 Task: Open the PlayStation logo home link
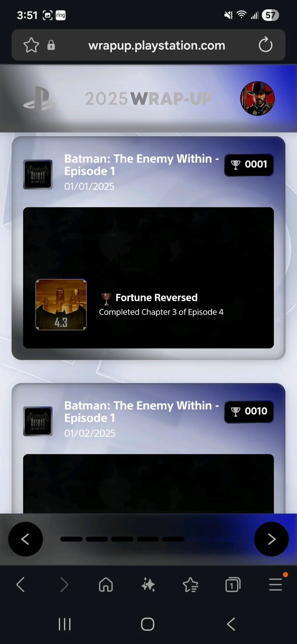click(39, 98)
